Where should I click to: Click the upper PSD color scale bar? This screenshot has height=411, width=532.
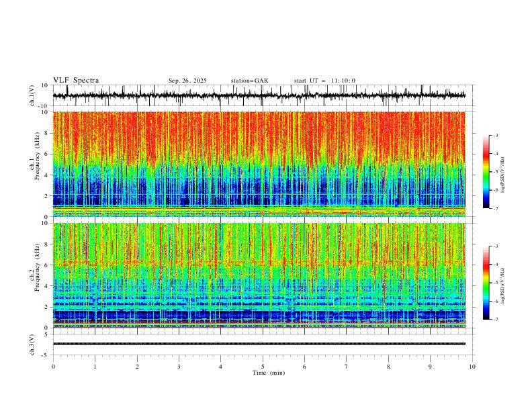pos(486,172)
